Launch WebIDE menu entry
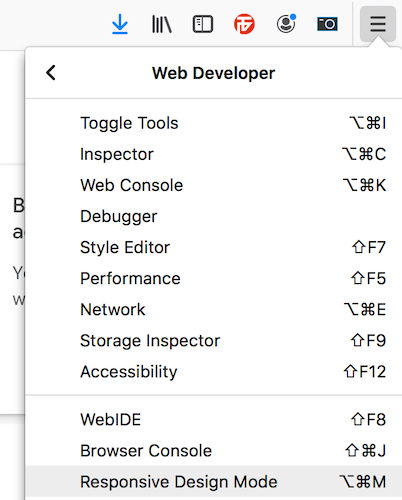 214,419
